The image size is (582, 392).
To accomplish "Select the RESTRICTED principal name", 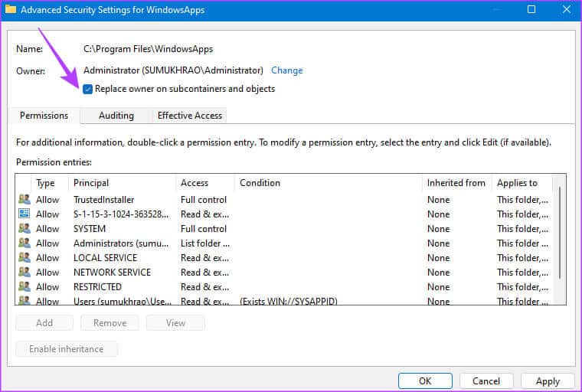I will (97, 286).
